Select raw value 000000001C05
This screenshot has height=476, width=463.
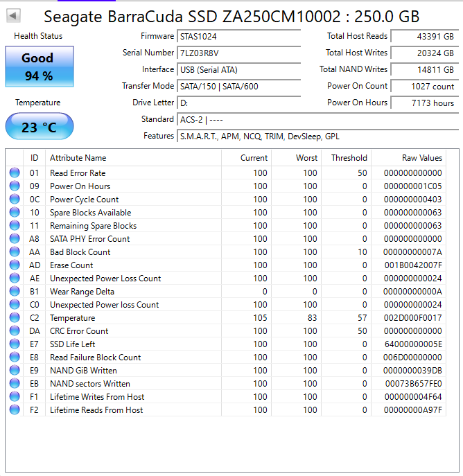click(x=413, y=186)
